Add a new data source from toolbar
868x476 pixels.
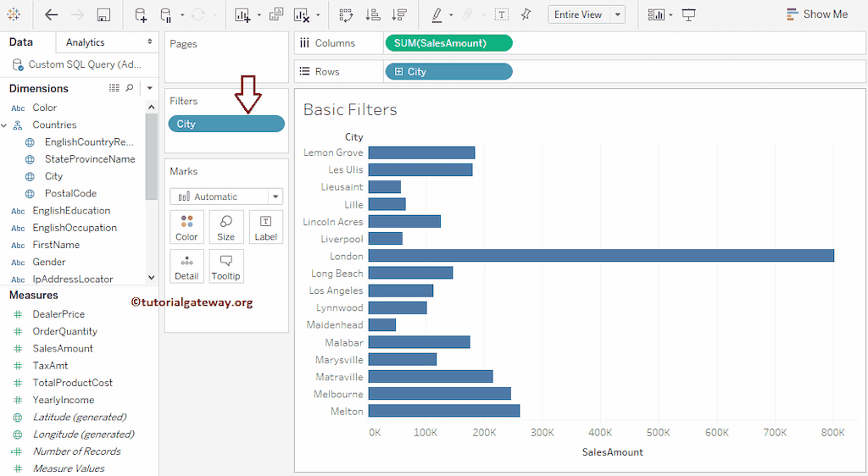tap(141, 14)
